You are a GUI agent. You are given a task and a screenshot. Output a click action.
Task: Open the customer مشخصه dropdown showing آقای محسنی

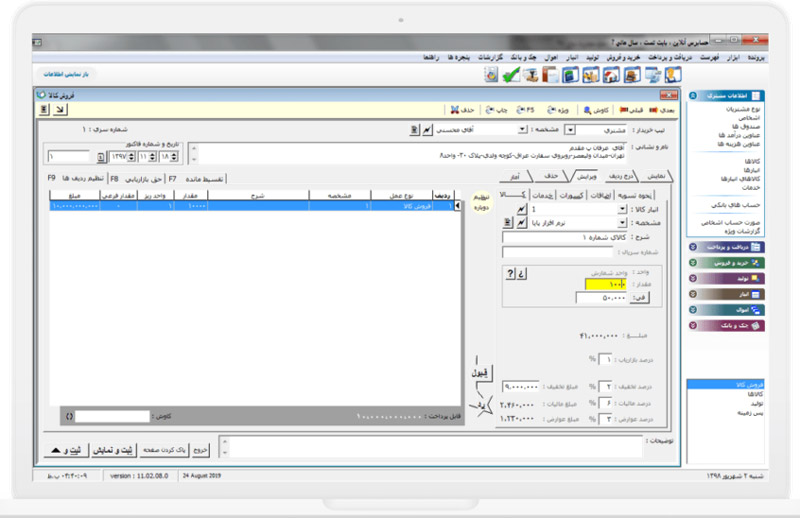click(522, 130)
